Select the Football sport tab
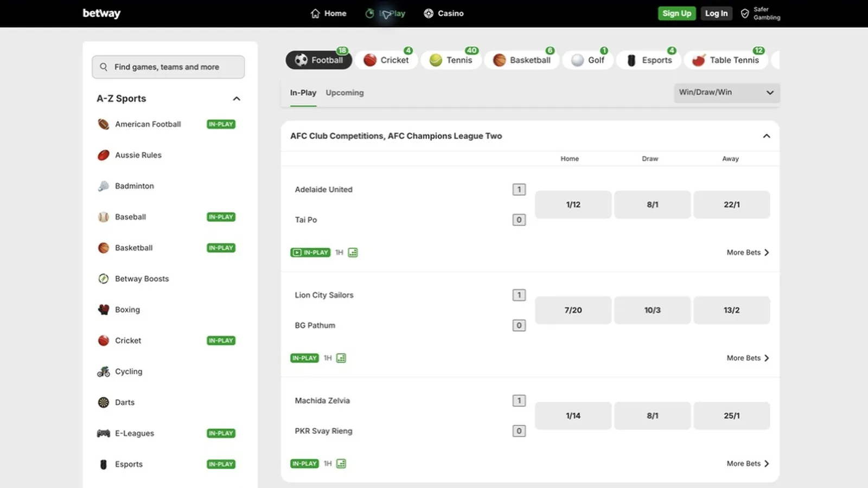The image size is (868, 488). pos(319,60)
